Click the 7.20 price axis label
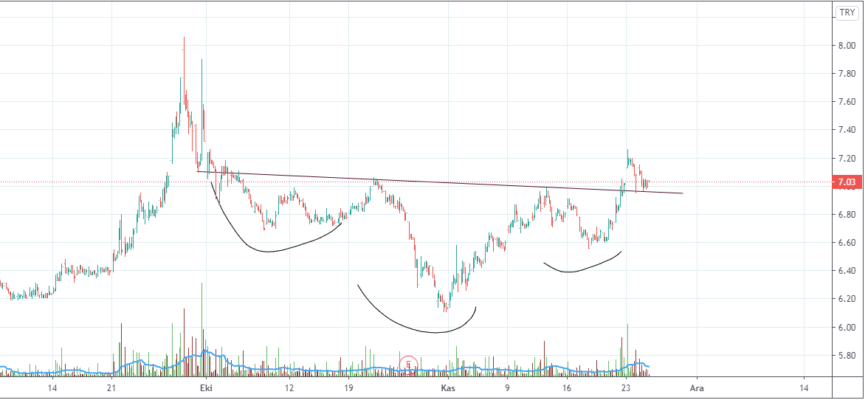The height and width of the screenshot is (400, 868). [847, 158]
